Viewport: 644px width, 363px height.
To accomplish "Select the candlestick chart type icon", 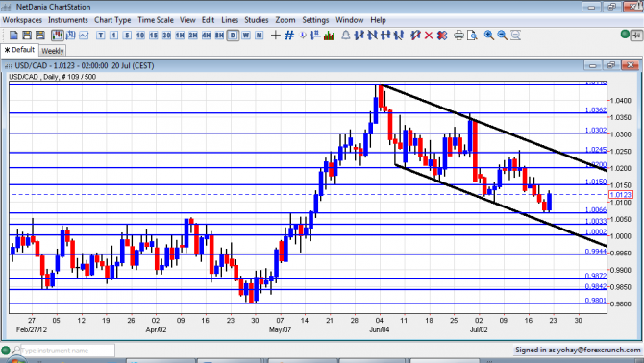I will click(x=57, y=36).
